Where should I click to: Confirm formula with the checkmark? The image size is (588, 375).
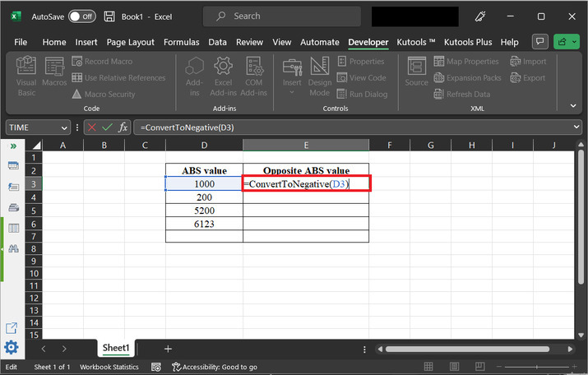(x=107, y=127)
